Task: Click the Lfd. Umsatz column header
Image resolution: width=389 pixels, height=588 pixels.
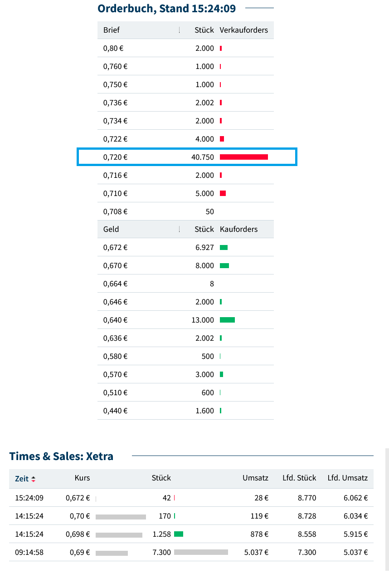Action: click(347, 478)
